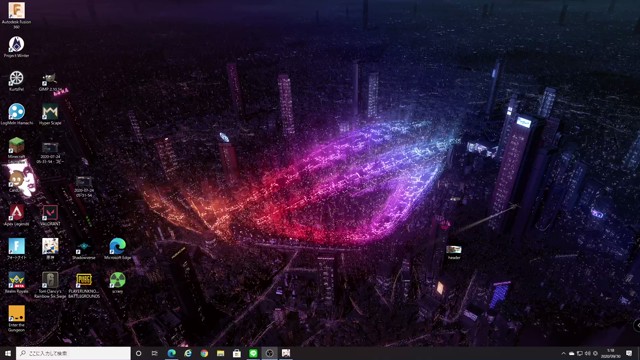This screenshot has width=640, height=360.
Task: Expand the hidden system tray icons
Action: pos(564,353)
